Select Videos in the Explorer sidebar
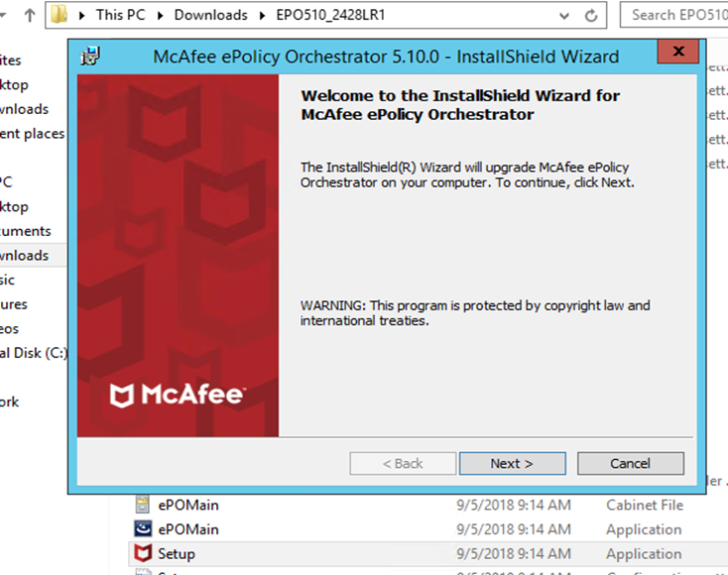 click(9, 329)
